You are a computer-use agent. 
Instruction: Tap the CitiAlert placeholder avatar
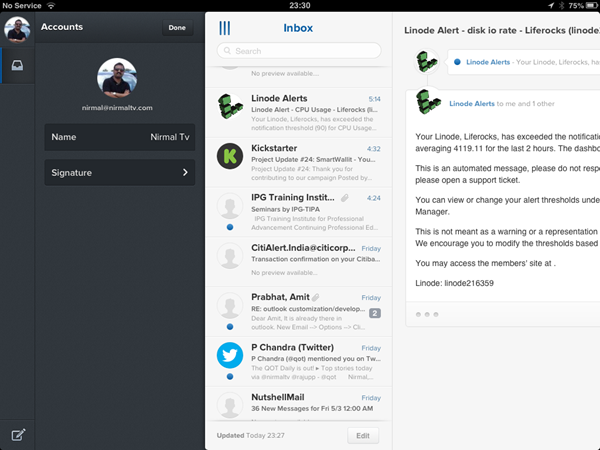(230, 256)
